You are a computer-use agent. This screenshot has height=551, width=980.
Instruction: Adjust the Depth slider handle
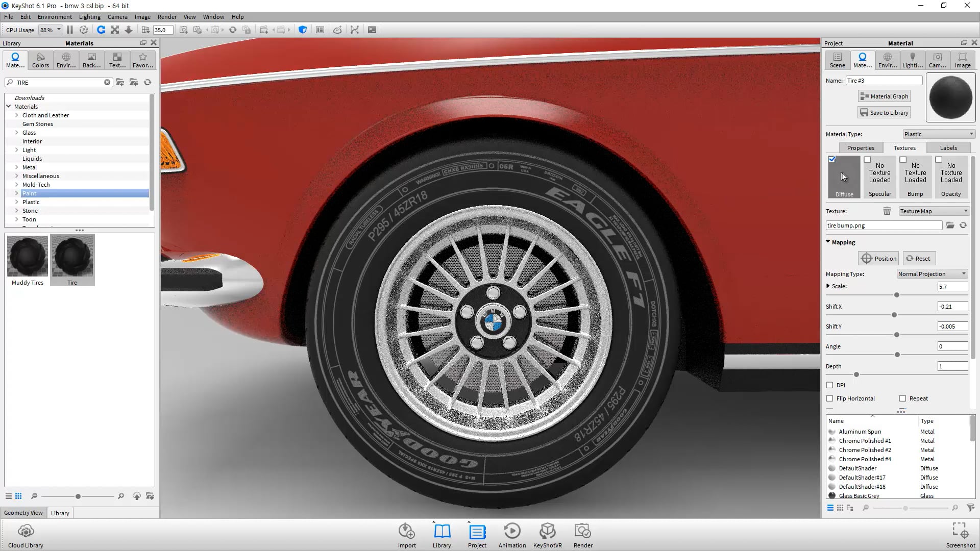pos(856,374)
